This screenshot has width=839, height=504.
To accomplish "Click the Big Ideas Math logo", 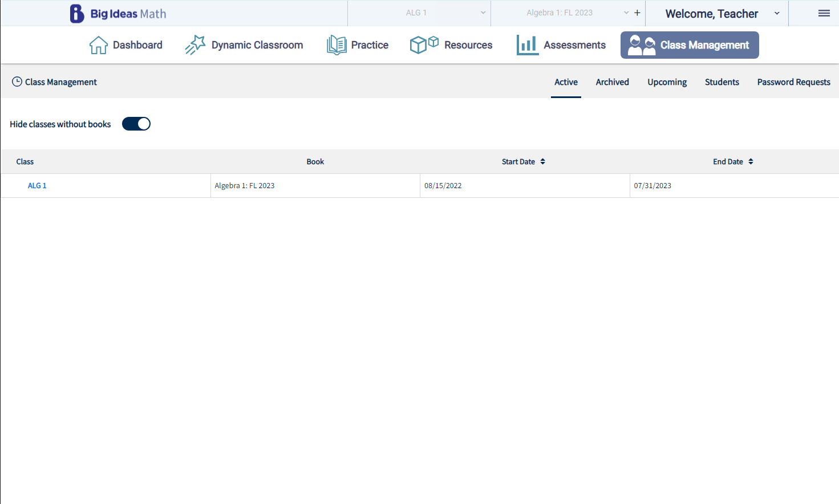I will click(118, 14).
